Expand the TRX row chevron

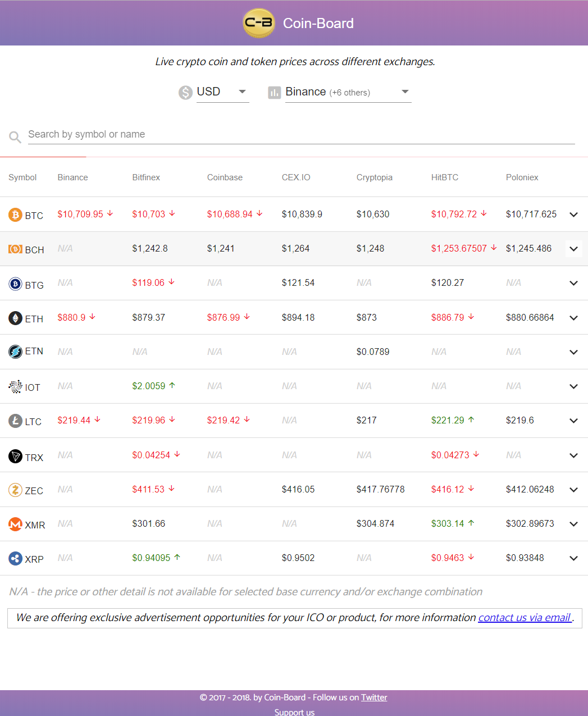tap(573, 455)
